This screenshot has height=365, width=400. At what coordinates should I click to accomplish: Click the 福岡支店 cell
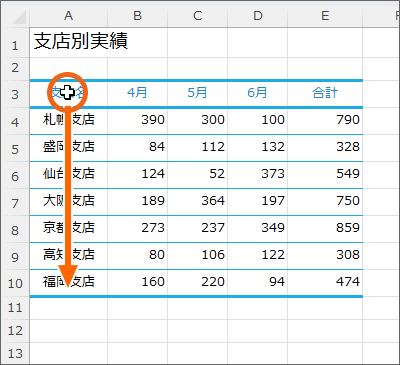pos(69,283)
